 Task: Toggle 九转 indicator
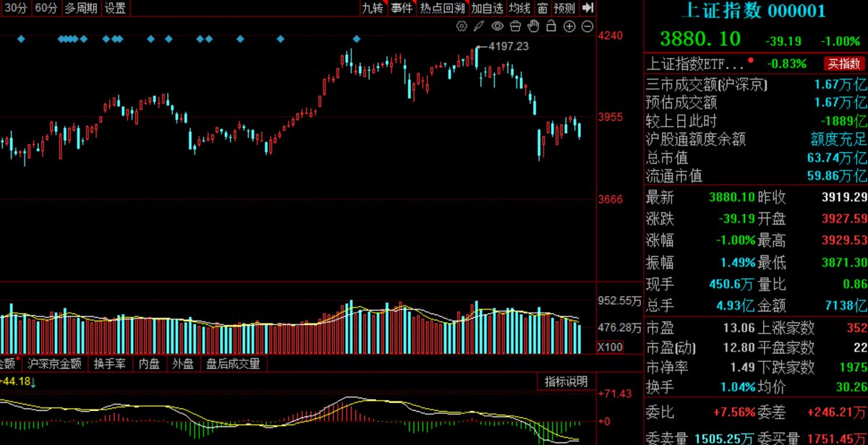point(373,8)
